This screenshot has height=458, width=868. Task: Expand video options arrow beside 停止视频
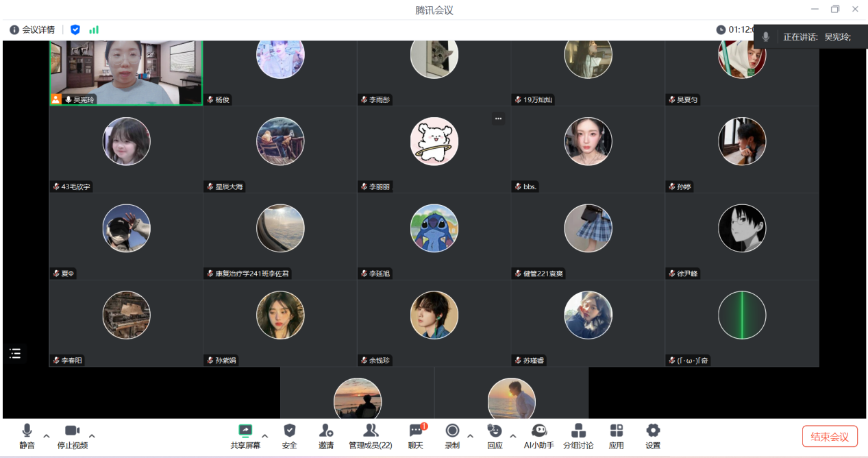click(92, 436)
